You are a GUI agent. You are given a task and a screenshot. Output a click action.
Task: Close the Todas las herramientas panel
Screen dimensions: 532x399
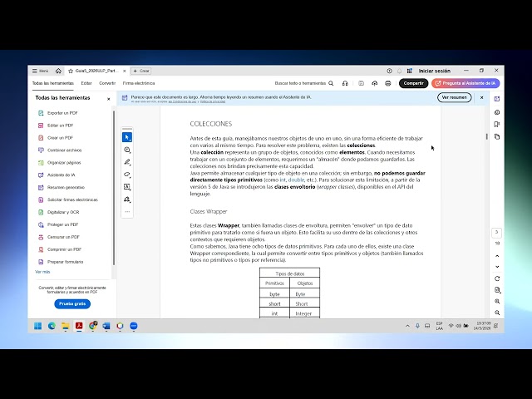(x=109, y=99)
